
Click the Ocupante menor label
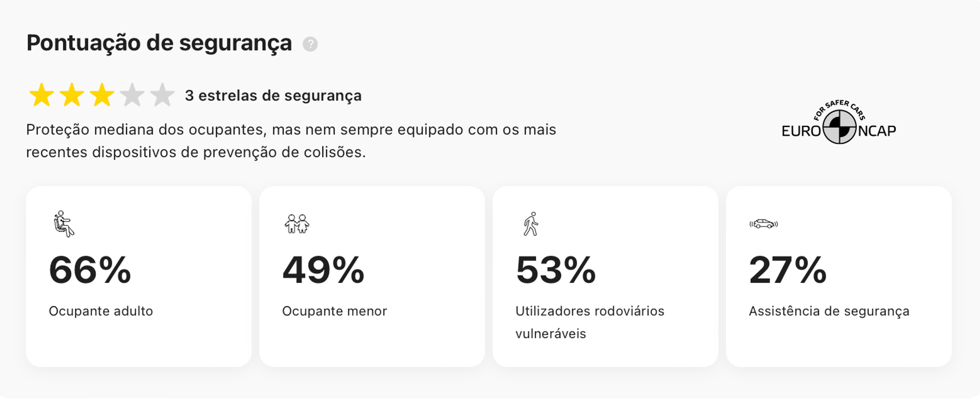click(x=334, y=311)
